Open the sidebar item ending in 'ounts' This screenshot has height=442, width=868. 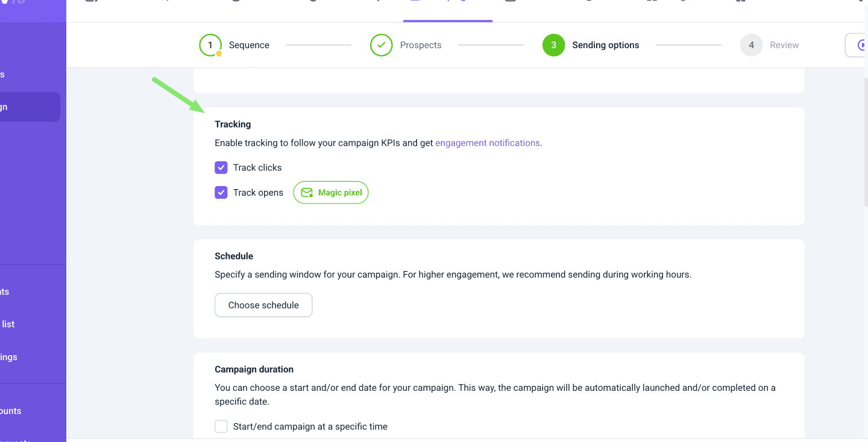(11, 411)
